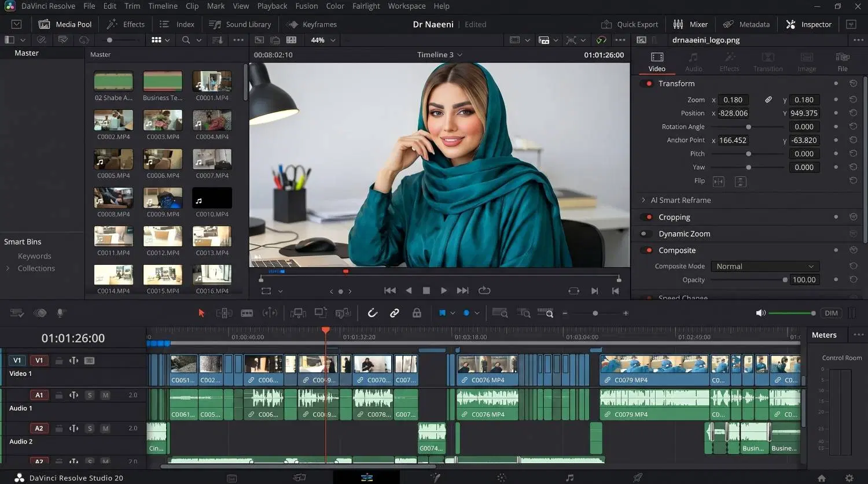Viewport: 868px width, 484px height.
Task: Toggle the Transform enable switch
Action: 648,83
